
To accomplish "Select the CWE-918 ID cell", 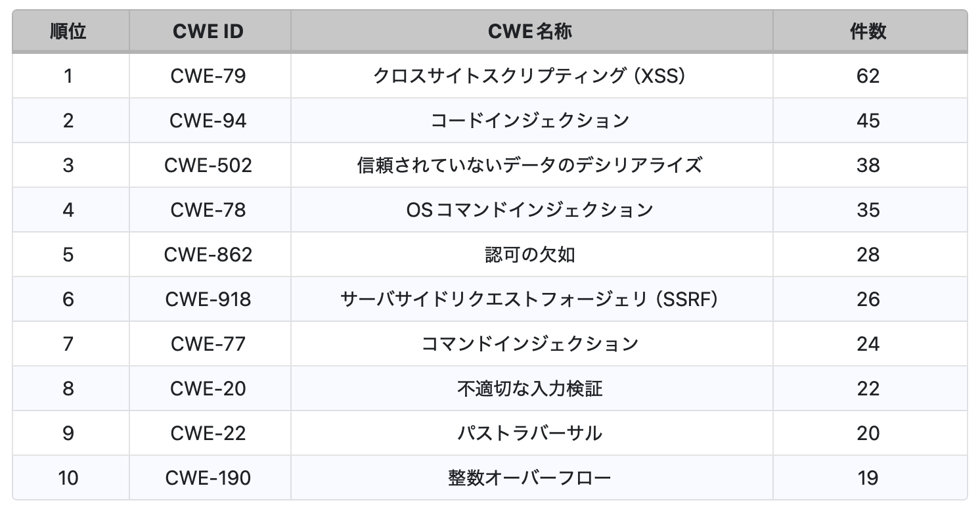I will tap(208, 300).
